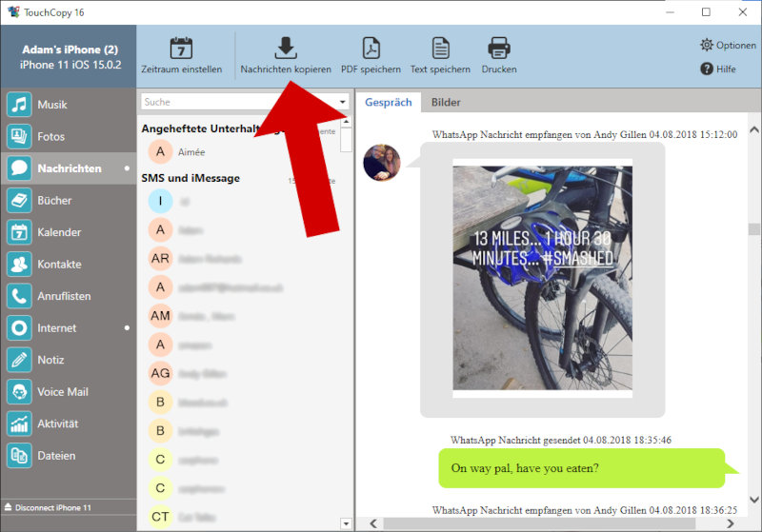762x532 pixels.
Task: Click the Drucken printer icon
Action: (x=499, y=48)
